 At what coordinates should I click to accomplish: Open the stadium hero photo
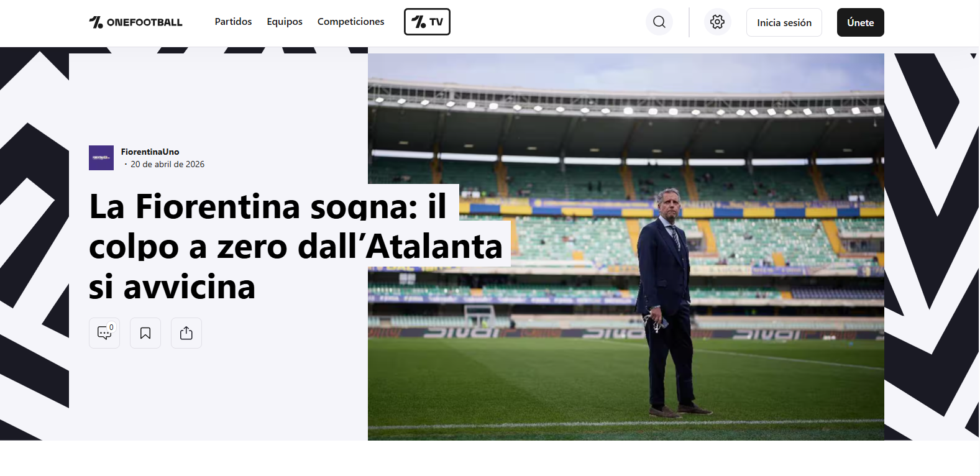tap(626, 247)
